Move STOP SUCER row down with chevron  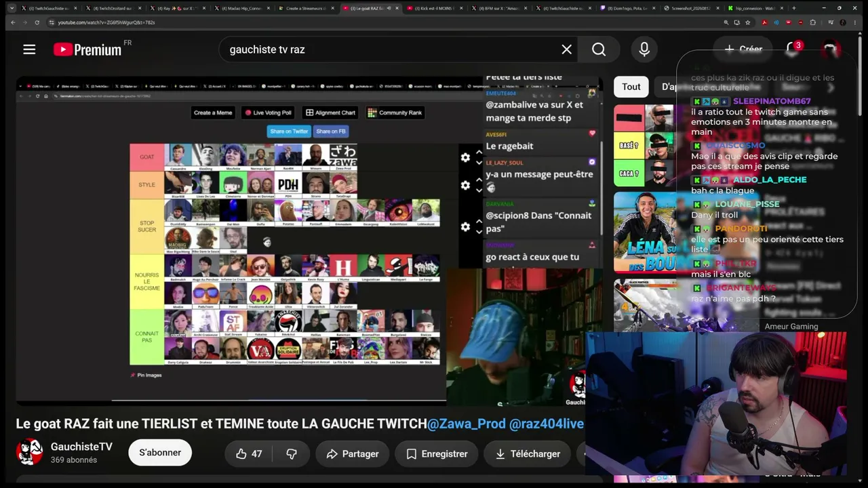pos(479,232)
